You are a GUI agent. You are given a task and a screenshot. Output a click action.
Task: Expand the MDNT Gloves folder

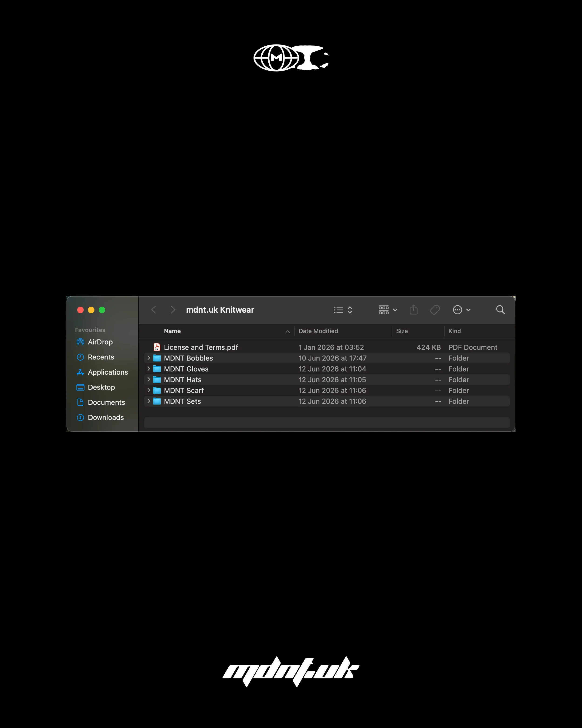[x=149, y=369]
